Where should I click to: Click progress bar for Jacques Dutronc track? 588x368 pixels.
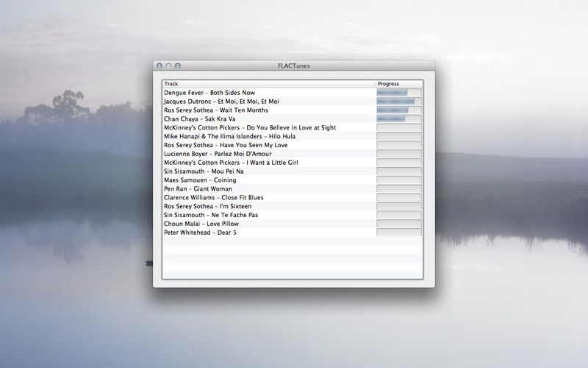coord(399,102)
